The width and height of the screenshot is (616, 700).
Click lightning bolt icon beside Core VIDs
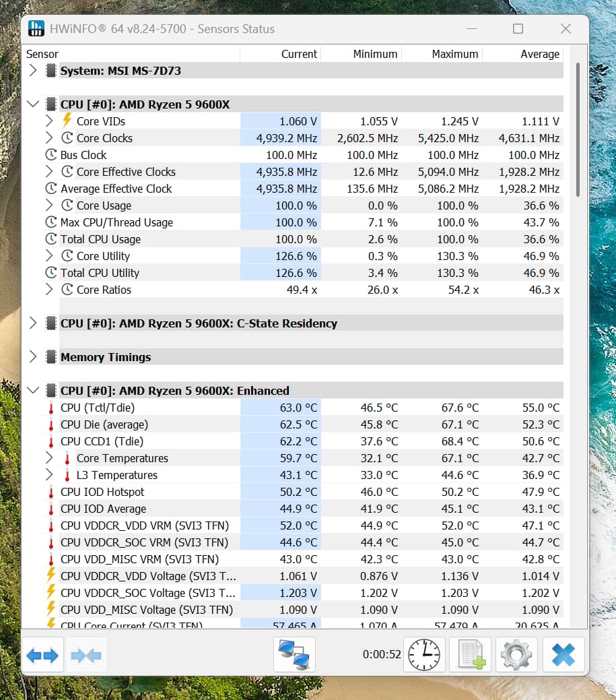(x=67, y=120)
